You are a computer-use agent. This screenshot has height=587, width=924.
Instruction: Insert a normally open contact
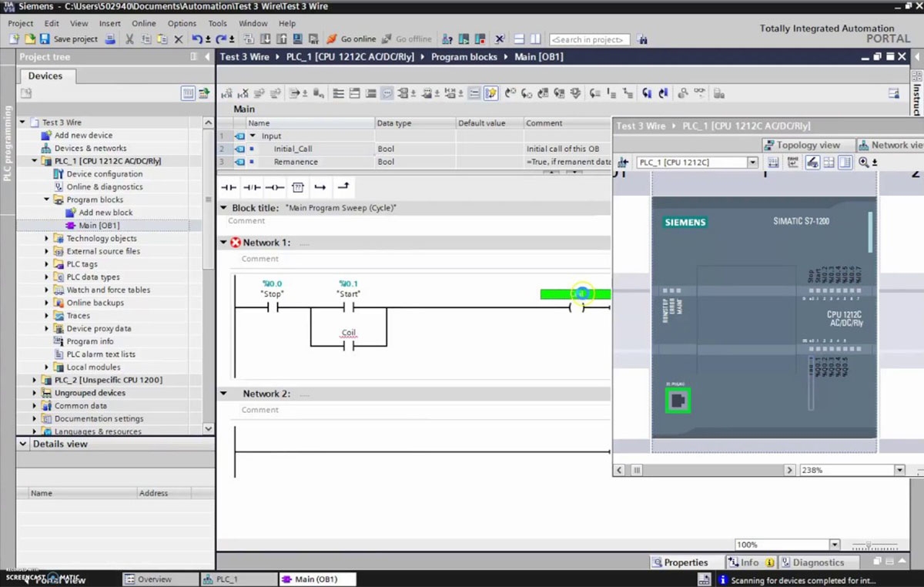point(229,187)
